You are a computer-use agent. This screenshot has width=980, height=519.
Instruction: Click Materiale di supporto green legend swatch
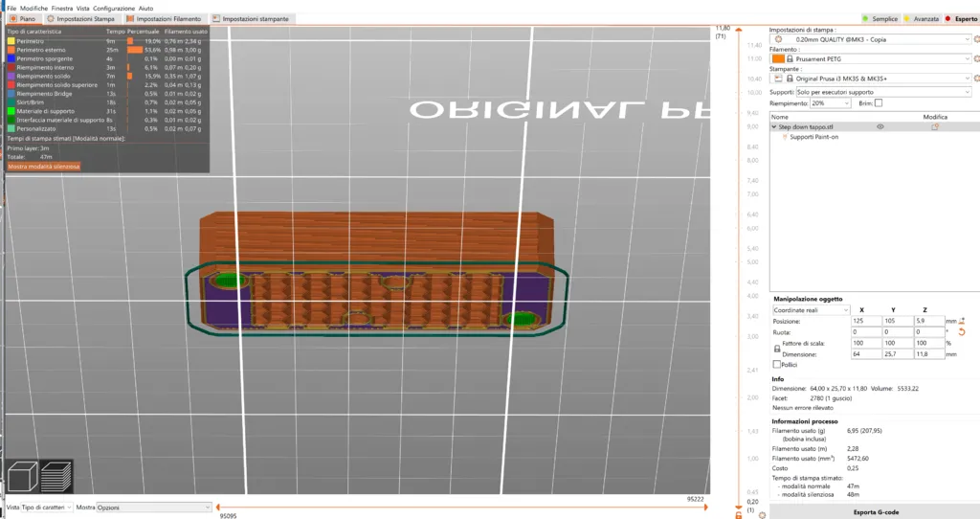tap(11, 111)
